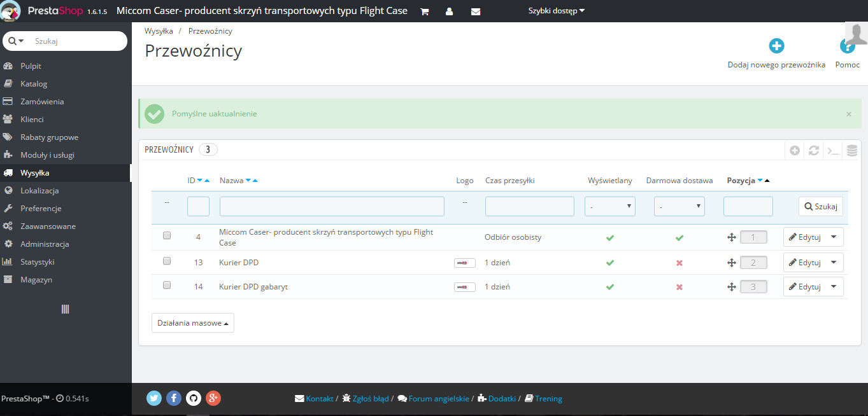Screen dimensions: 868x416
Task: Focus the ID filter input
Action: click(x=198, y=206)
